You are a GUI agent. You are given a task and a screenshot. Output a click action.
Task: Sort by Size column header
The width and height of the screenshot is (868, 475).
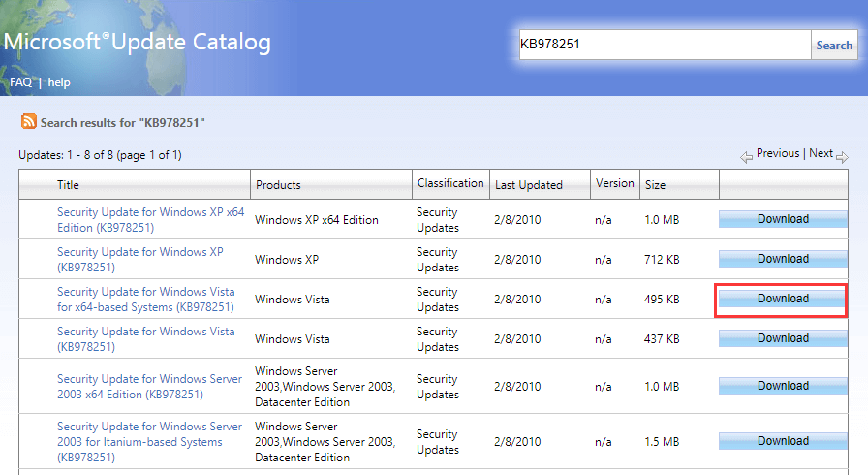click(655, 184)
